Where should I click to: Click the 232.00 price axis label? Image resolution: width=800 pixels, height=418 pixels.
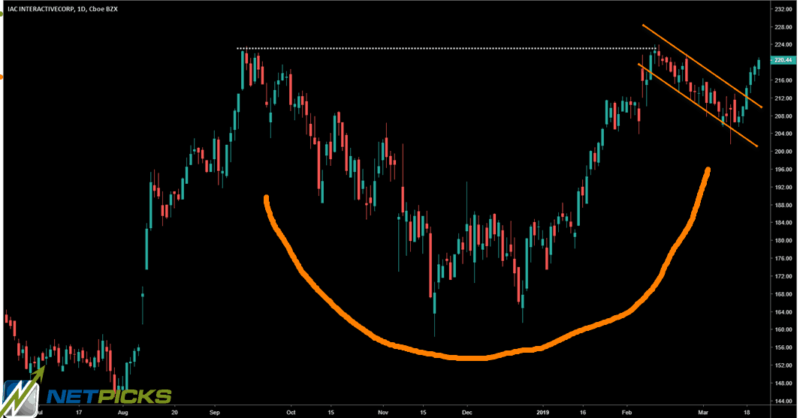pos(783,9)
